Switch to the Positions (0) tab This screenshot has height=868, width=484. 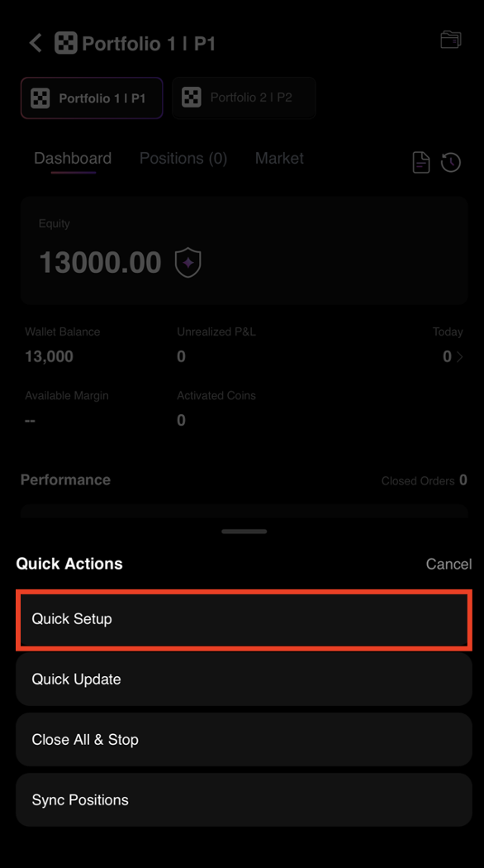point(183,159)
